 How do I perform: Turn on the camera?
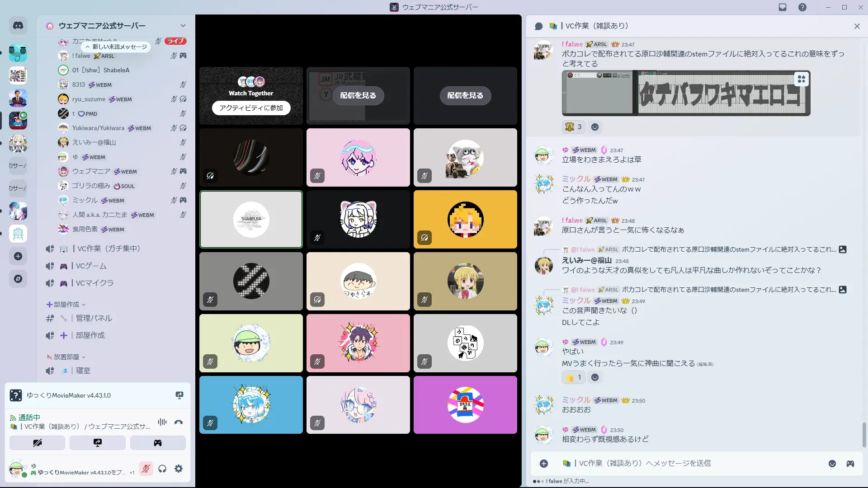pyautogui.click(x=37, y=443)
